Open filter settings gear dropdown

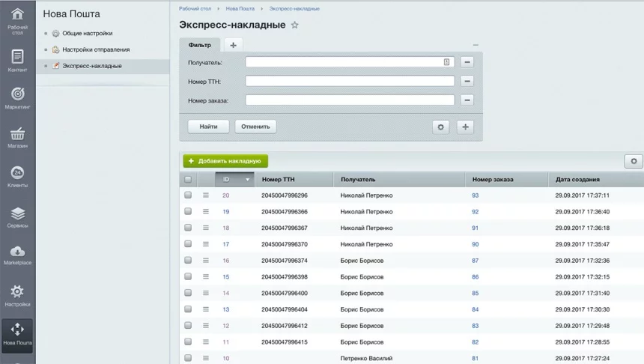tap(440, 127)
